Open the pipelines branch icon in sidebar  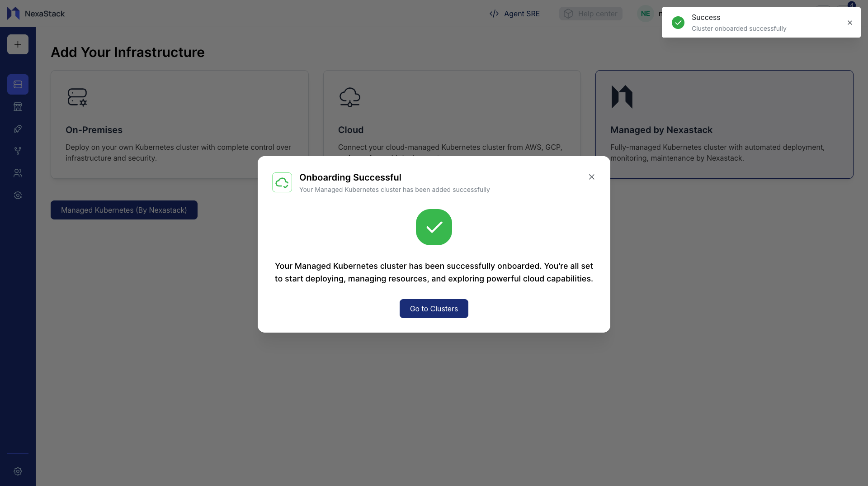[x=18, y=151]
